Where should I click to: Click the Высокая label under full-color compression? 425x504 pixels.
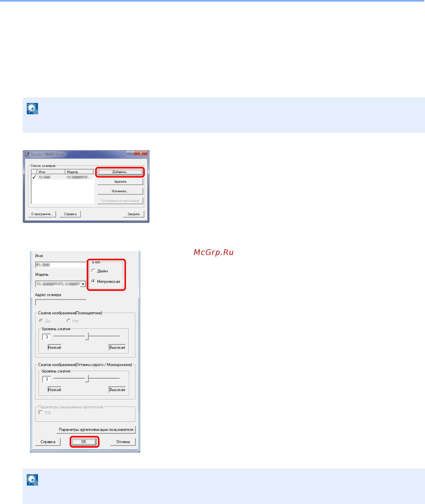tap(117, 347)
